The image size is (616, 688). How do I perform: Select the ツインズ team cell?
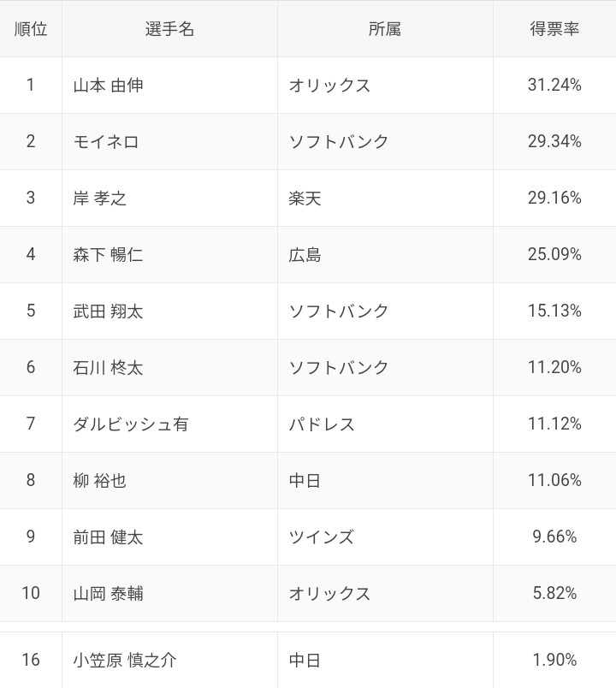click(x=322, y=537)
